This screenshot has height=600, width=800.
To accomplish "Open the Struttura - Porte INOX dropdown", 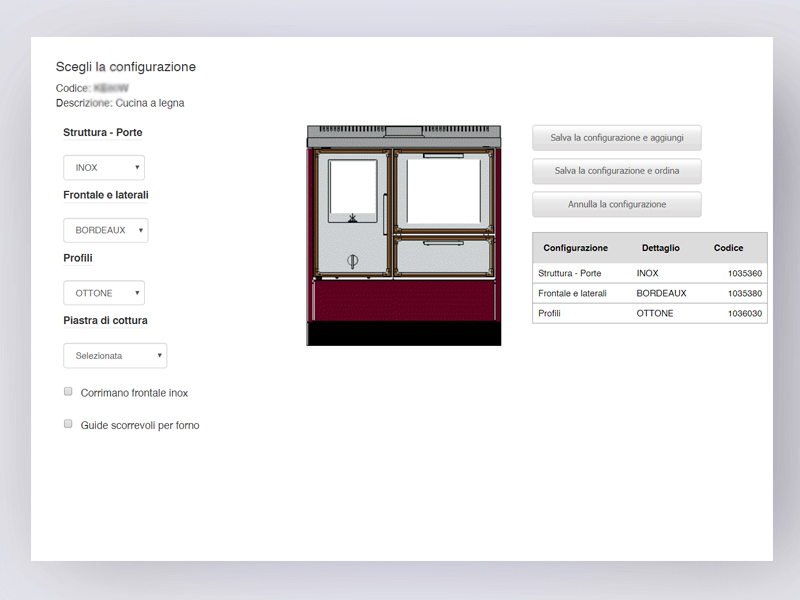I will click(x=104, y=168).
